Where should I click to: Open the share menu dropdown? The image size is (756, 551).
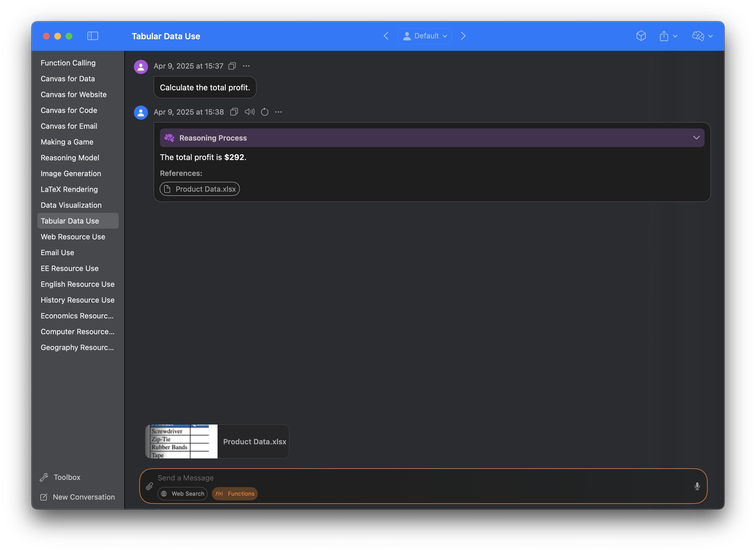click(668, 36)
